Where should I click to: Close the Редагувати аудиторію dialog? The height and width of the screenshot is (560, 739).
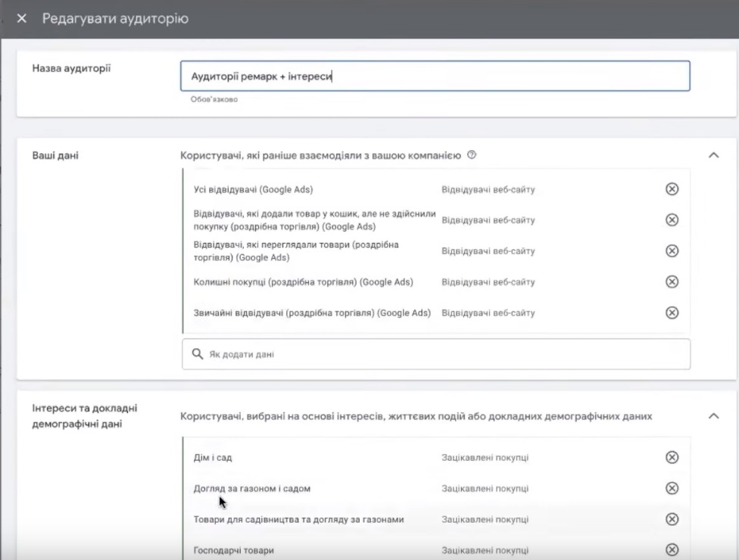(21, 18)
